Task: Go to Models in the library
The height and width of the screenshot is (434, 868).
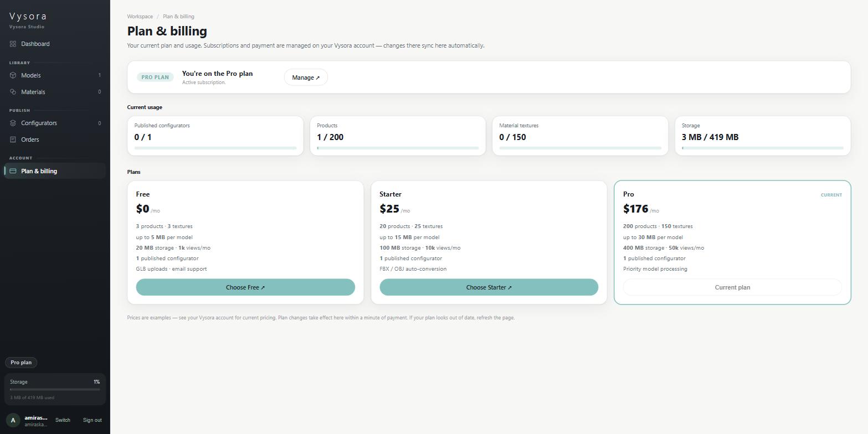Action: 55,75
